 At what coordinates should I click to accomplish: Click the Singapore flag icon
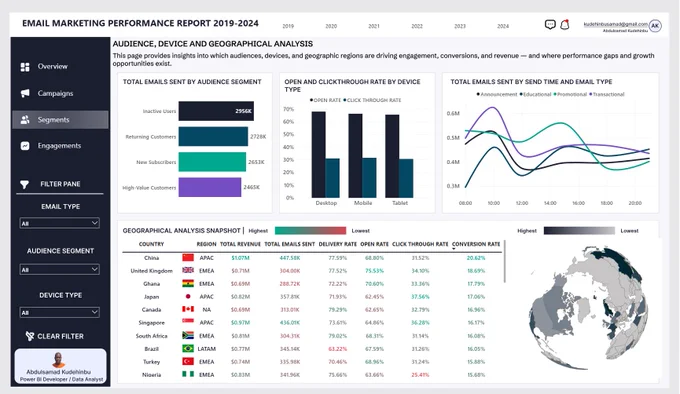click(x=188, y=322)
